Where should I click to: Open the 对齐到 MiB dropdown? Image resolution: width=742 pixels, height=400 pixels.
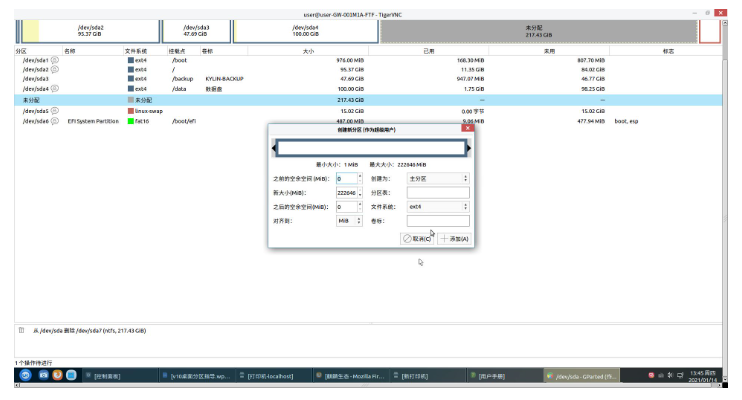(x=349, y=221)
